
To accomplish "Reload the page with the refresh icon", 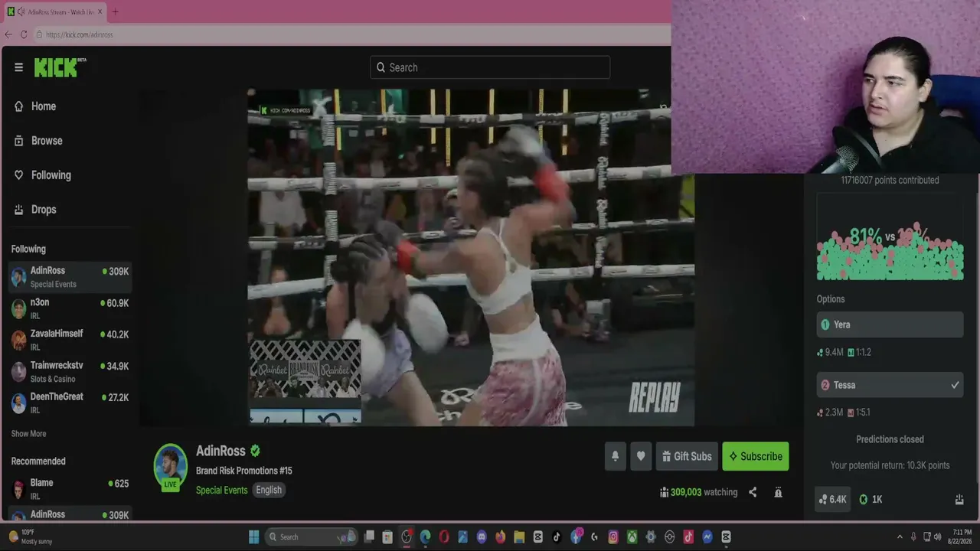I will [x=24, y=34].
